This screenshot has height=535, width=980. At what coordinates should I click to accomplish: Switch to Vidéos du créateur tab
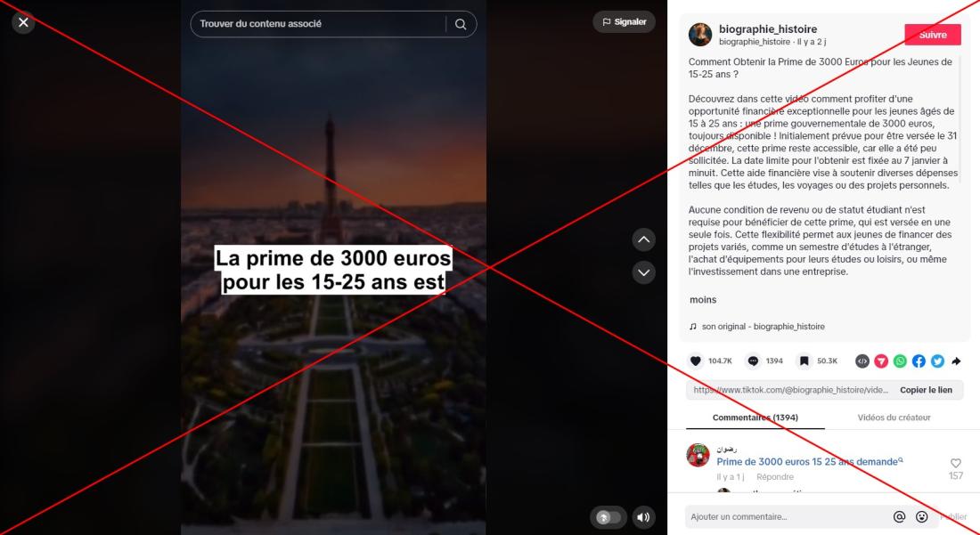click(x=894, y=417)
